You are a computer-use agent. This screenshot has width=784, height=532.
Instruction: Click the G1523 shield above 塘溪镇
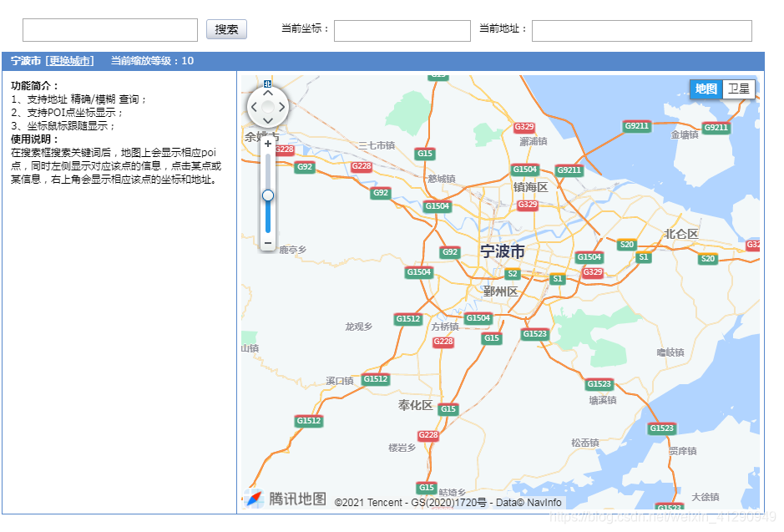(599, 384)
